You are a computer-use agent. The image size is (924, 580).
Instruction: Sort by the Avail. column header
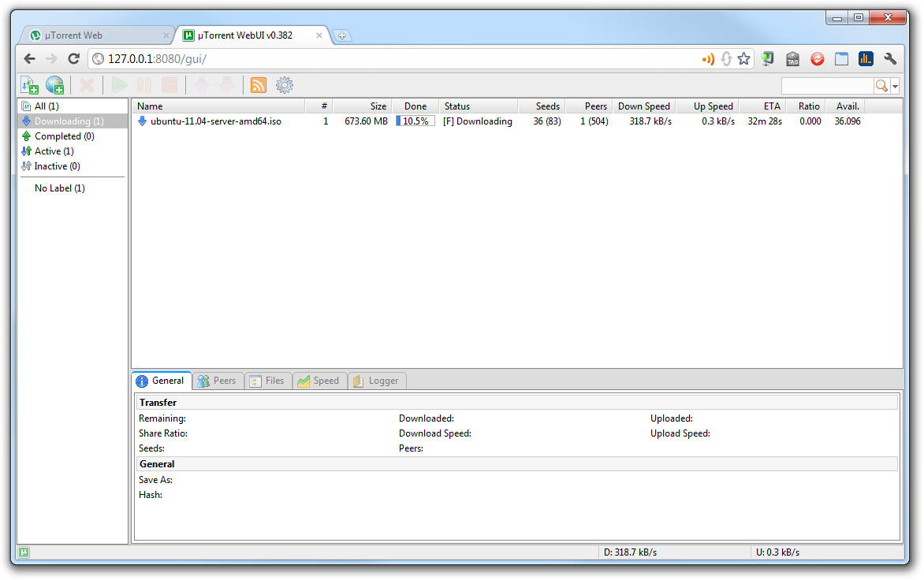point(845,106)
